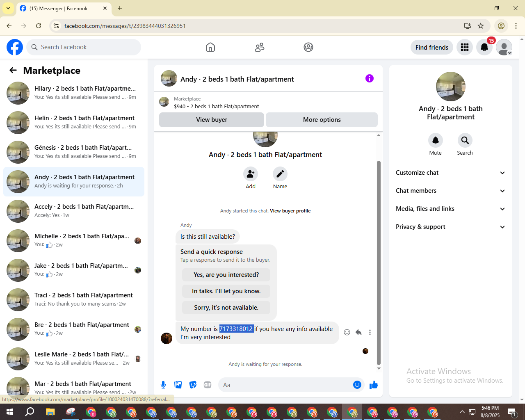Expand the Privacy & support section

450,227
